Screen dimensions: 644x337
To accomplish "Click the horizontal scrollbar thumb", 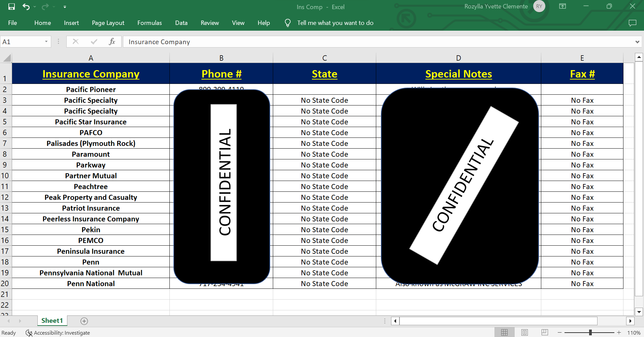I will (x=498, y=321).
